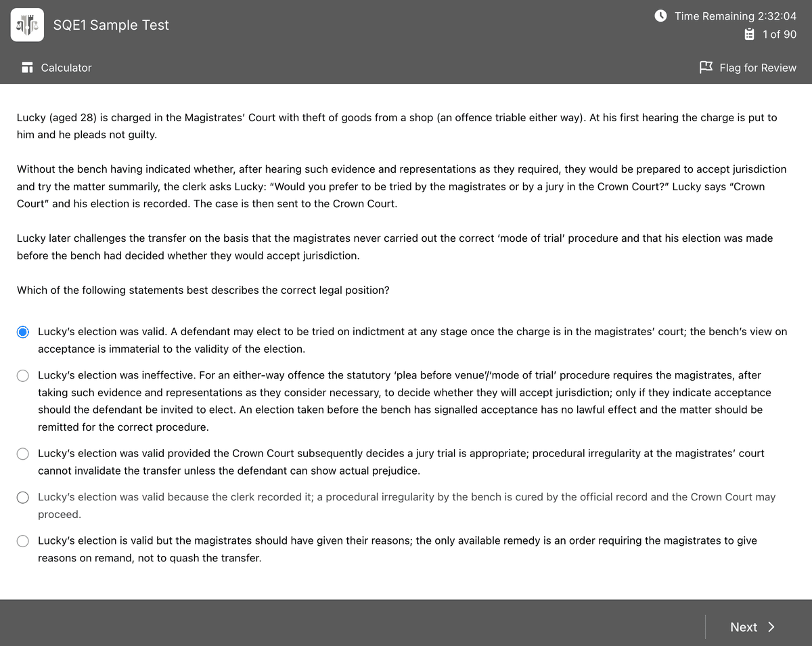Click the Time Remaining countdown text
This screenshot has height=646, width=812.
[735, 16]
